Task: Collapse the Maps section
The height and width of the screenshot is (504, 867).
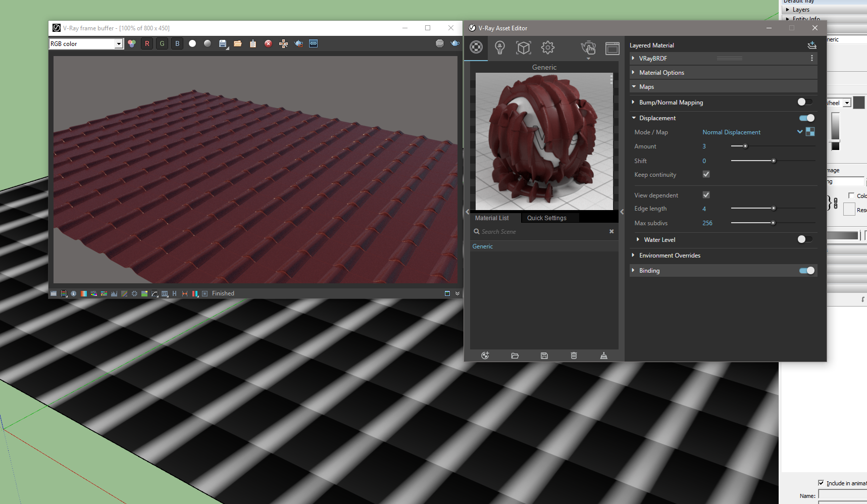Action: coord(634,86)
